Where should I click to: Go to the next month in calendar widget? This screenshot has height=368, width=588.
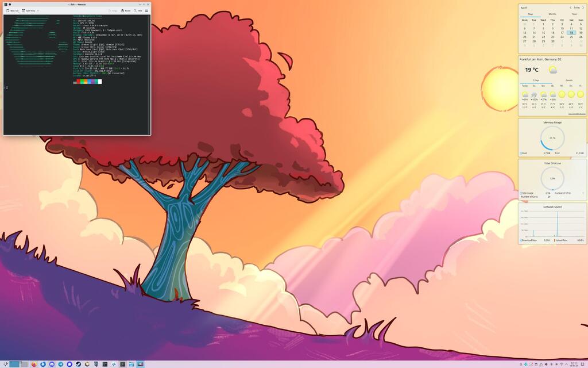583,7
